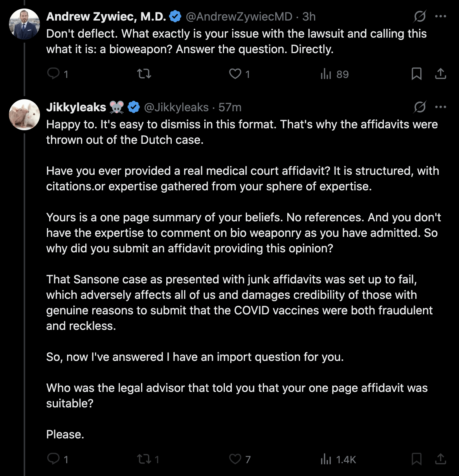The image size is (459, 476).
Task: Share the Jikkyleaks tweet
Action: point(441,459)
